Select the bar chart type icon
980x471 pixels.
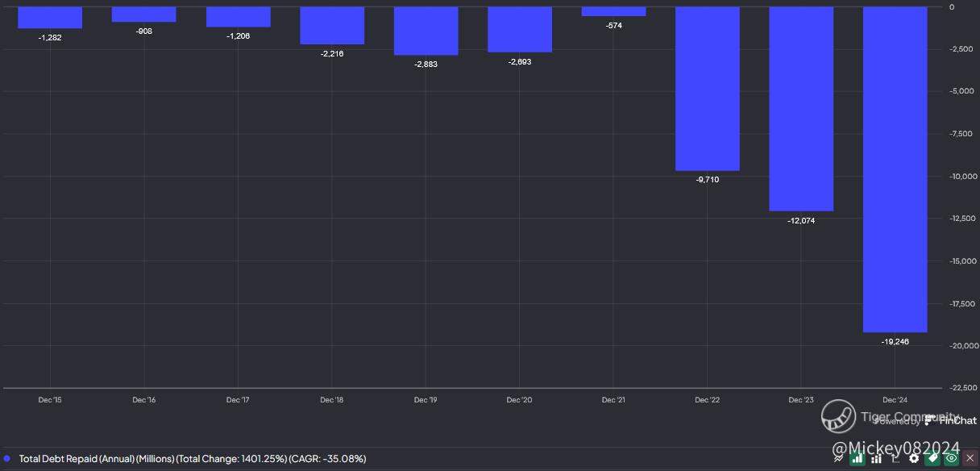(x=857, y=458)
